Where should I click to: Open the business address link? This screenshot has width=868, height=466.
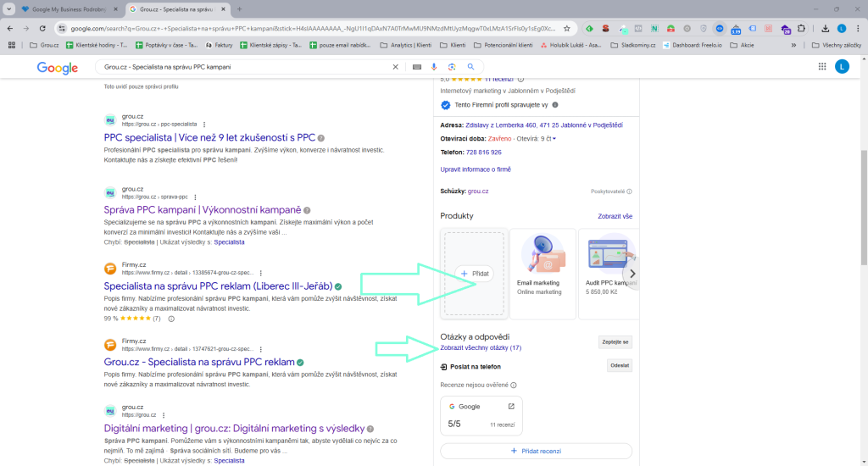[x=543, y=125]
